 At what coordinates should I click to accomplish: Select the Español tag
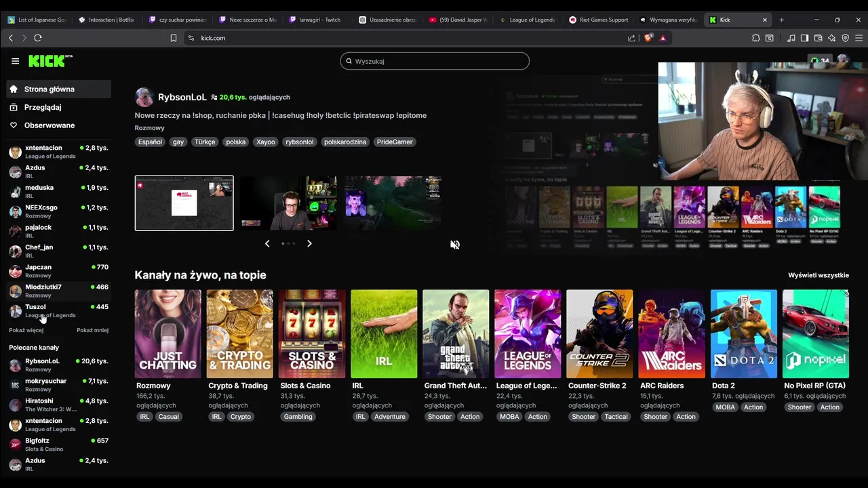coord(150,142)
